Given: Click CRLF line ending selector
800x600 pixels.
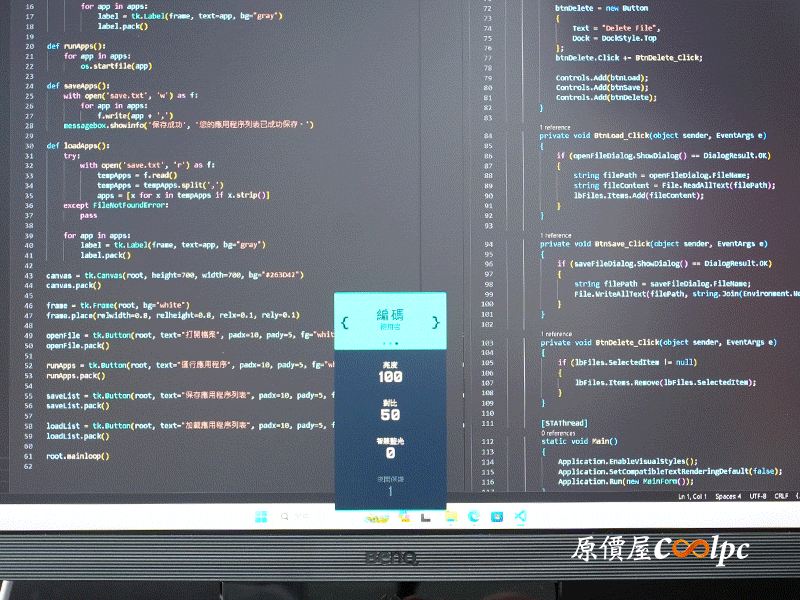Looking at the screenshot, I should click(781, 496).
